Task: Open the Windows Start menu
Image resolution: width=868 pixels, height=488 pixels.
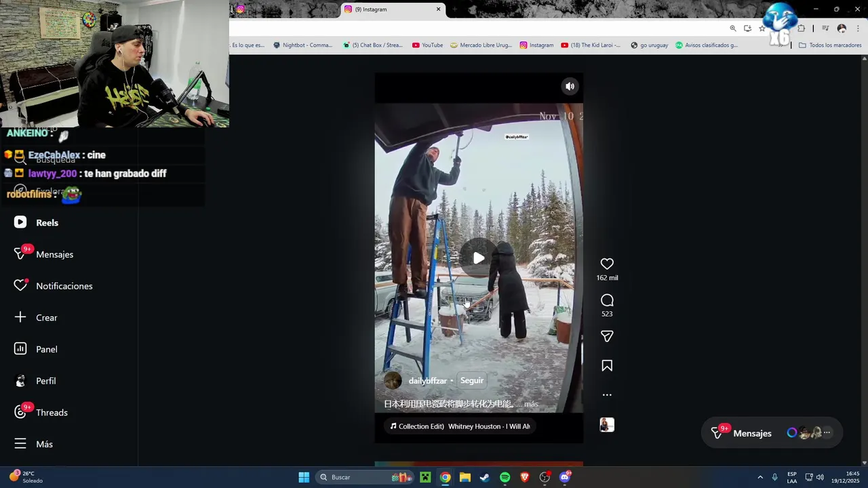Action: 304,477
